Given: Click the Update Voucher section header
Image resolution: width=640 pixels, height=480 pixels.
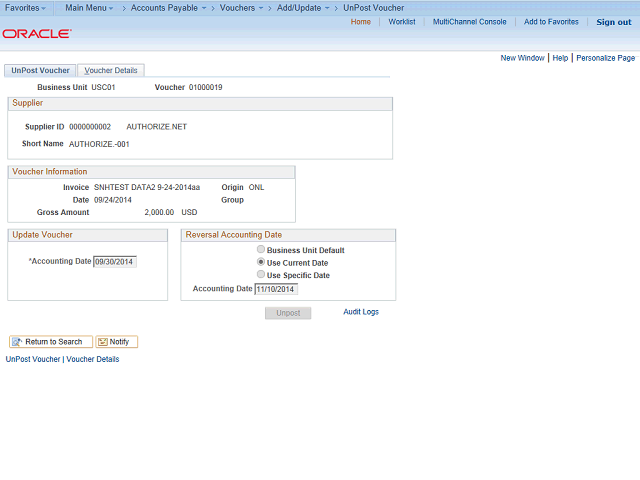Looking at the screenshot, I should point(87,235).
